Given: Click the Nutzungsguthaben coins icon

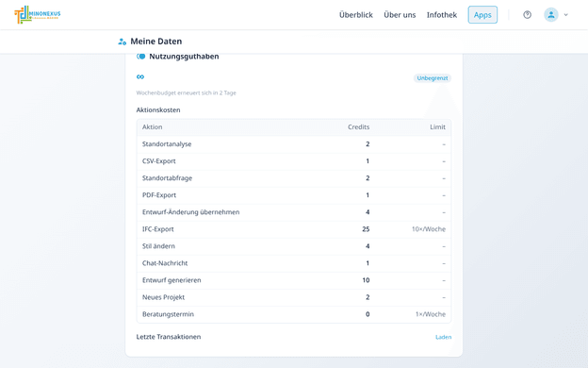Looking at the screenshot, I should click(140, 57).
